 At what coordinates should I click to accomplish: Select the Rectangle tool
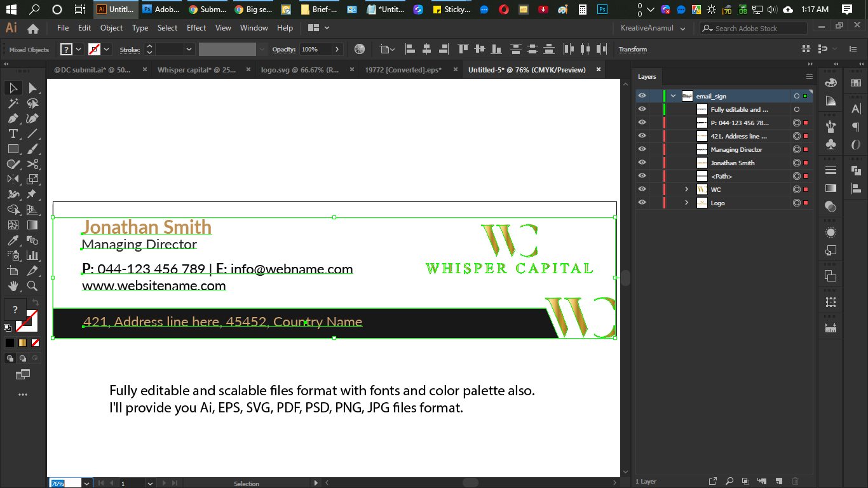pos(13,149)
